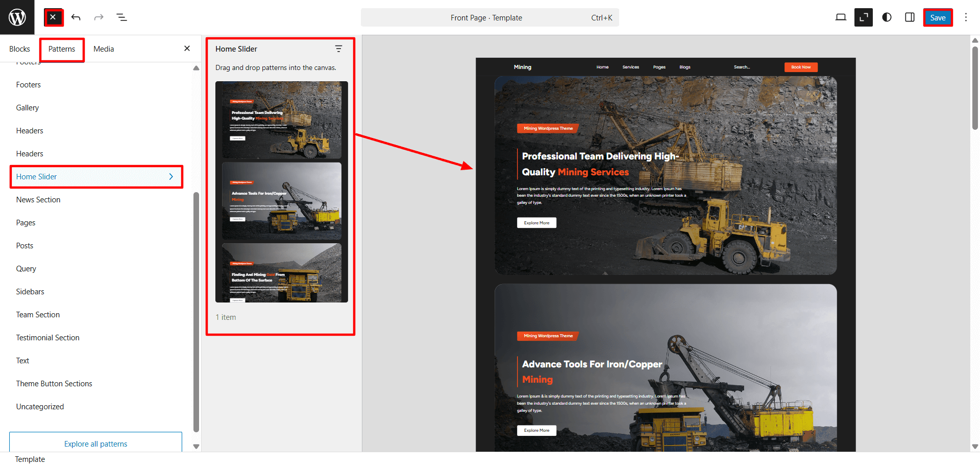The image size is (980, 466).
Task: Click the pattern list scroll-down arrow
Action: tap(196, 446)
